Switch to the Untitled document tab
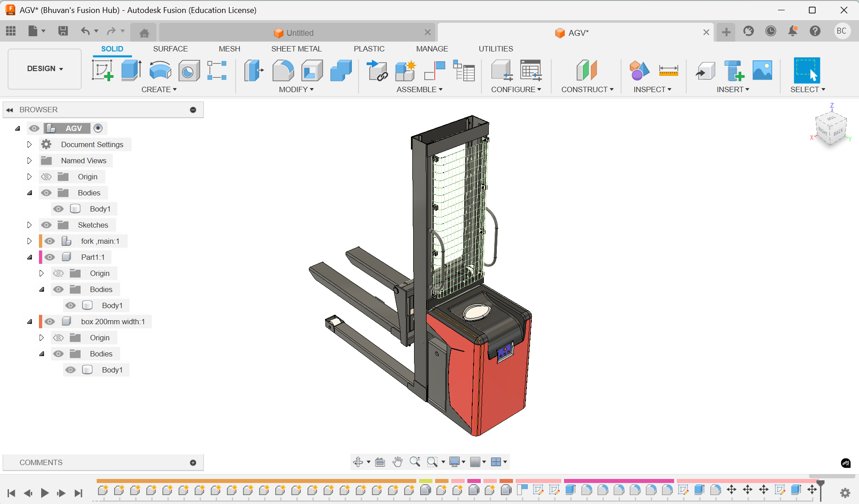 click(x=297, y=32)
